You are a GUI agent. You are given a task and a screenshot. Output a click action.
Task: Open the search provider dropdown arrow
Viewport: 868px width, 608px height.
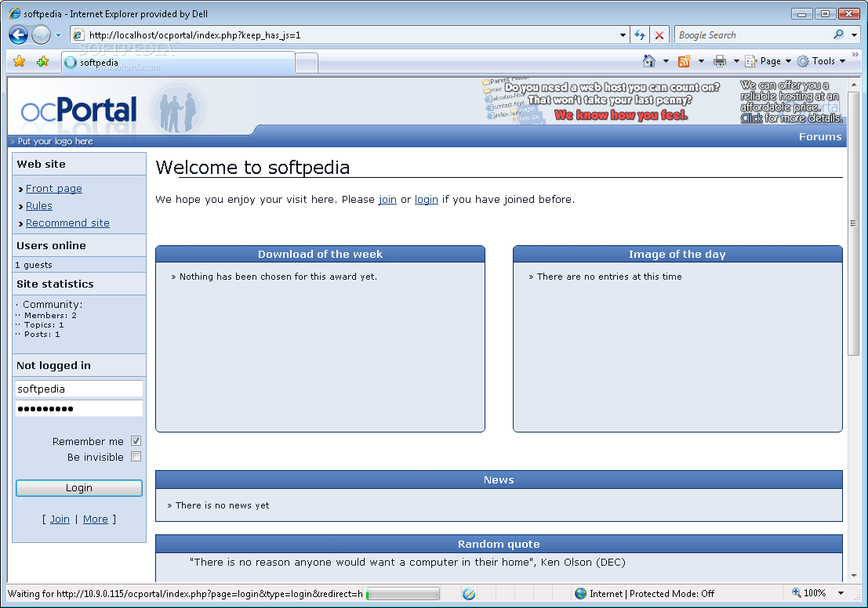(854, 34)
